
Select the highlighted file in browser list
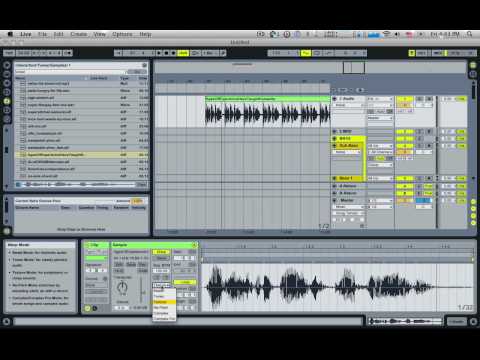[x=82, y=155]
